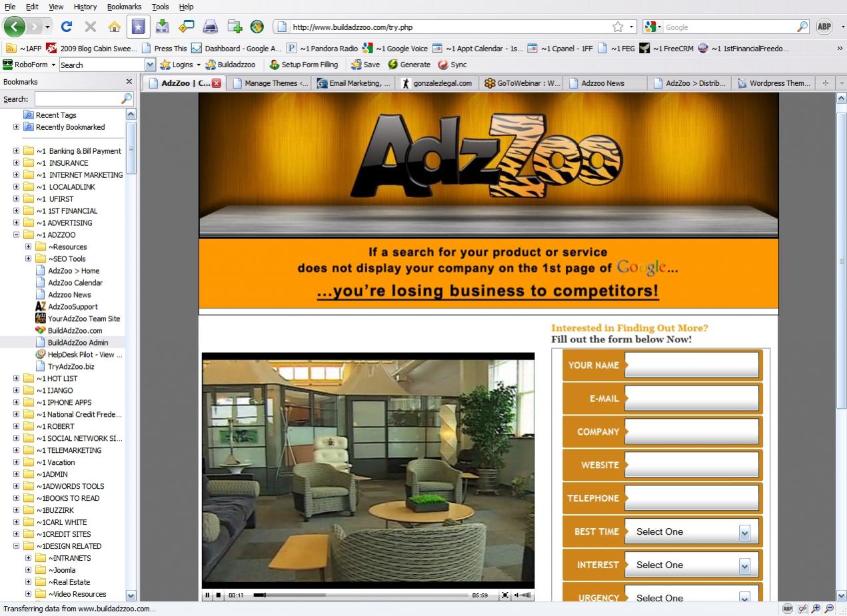
Task: Go back using the green Back arrow
Action: pyautogui.click(x=15, y=27)
